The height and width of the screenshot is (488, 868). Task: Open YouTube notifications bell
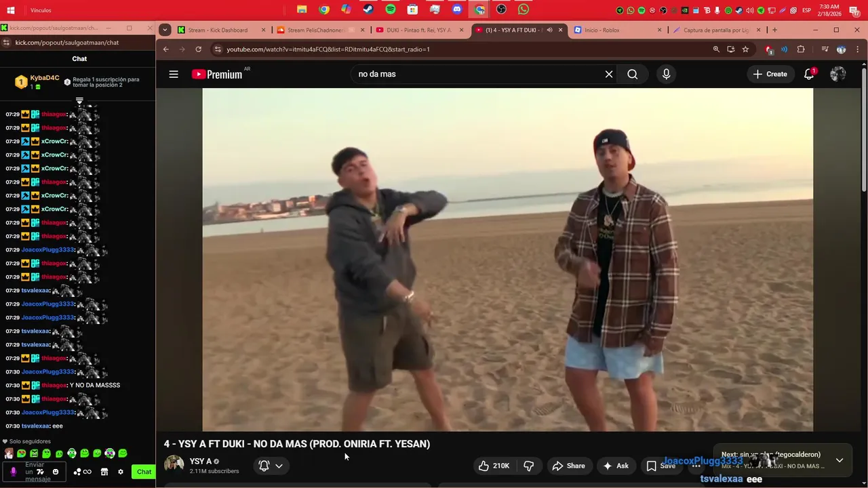tap(809, 75)
